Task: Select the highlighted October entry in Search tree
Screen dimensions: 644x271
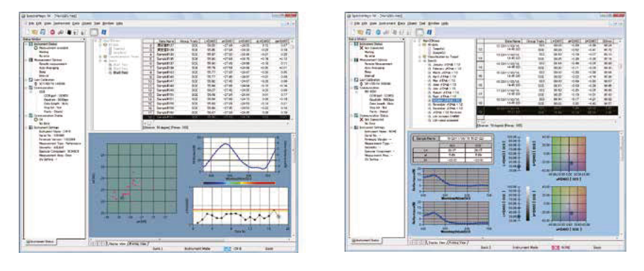Action: (x=447, y=100)
